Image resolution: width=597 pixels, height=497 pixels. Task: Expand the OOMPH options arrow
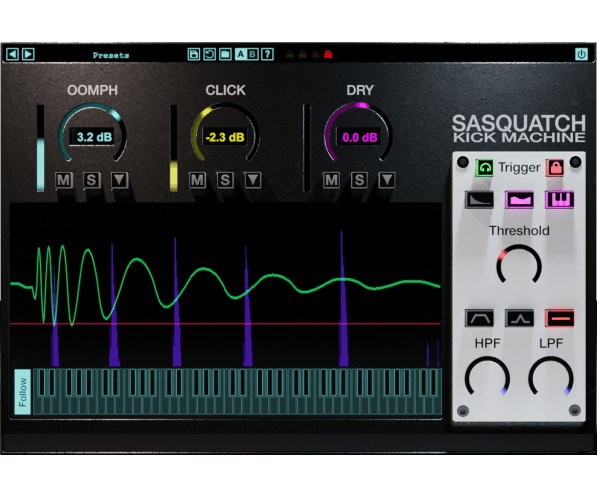click(x=119, y=180)
